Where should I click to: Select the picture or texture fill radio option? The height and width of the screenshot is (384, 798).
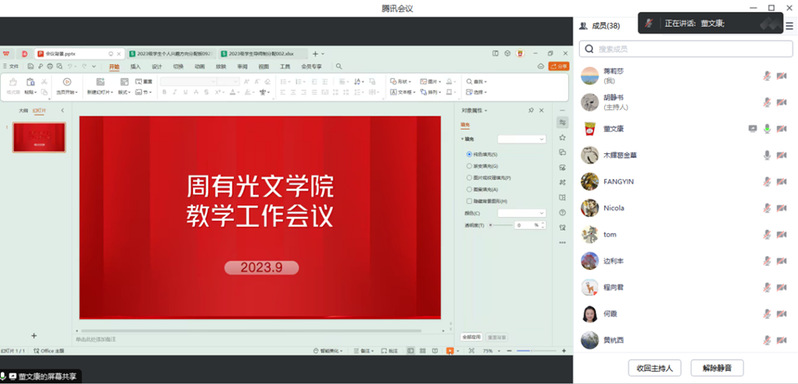(x=489, y=178)
